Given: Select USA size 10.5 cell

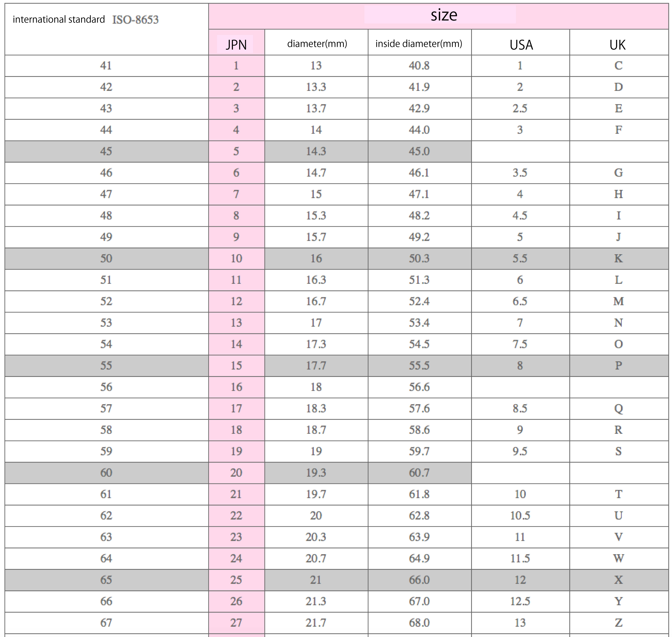Looking at the screenshot, I should [x=520, y=516].
